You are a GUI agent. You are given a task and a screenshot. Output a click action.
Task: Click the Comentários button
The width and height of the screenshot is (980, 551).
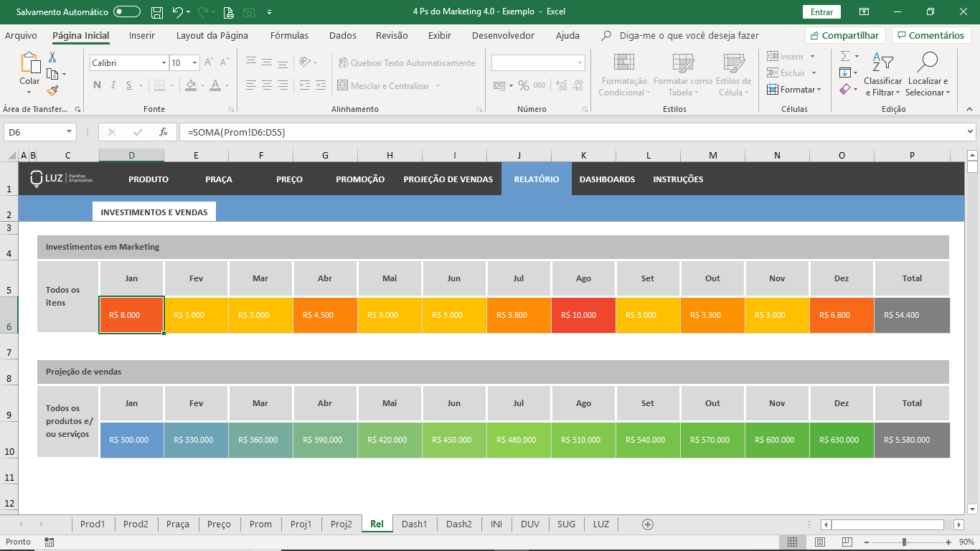click(931, 35)
